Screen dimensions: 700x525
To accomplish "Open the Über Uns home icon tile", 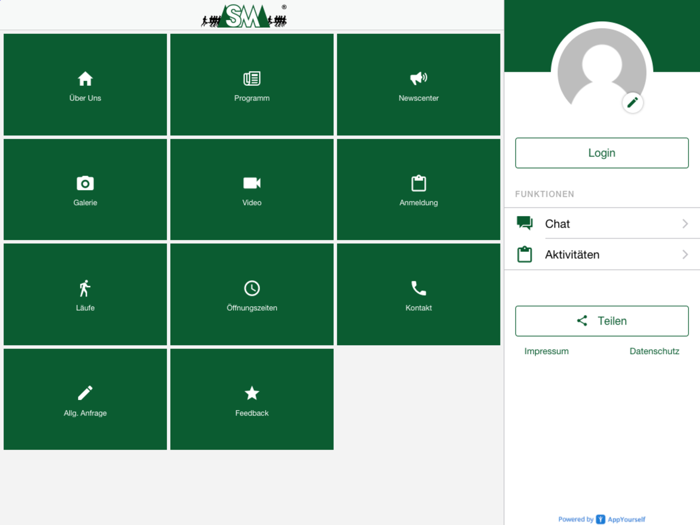I will (x=85, y=85).
